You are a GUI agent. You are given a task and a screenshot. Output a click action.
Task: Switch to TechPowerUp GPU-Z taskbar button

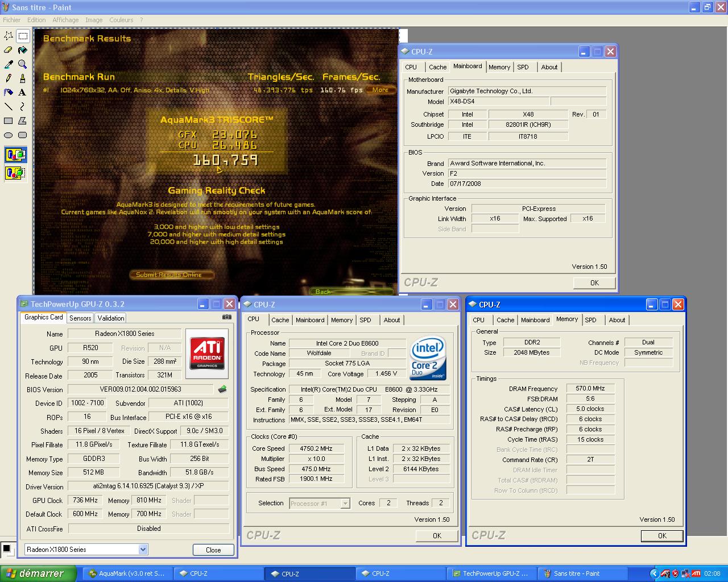click(491, 573)
